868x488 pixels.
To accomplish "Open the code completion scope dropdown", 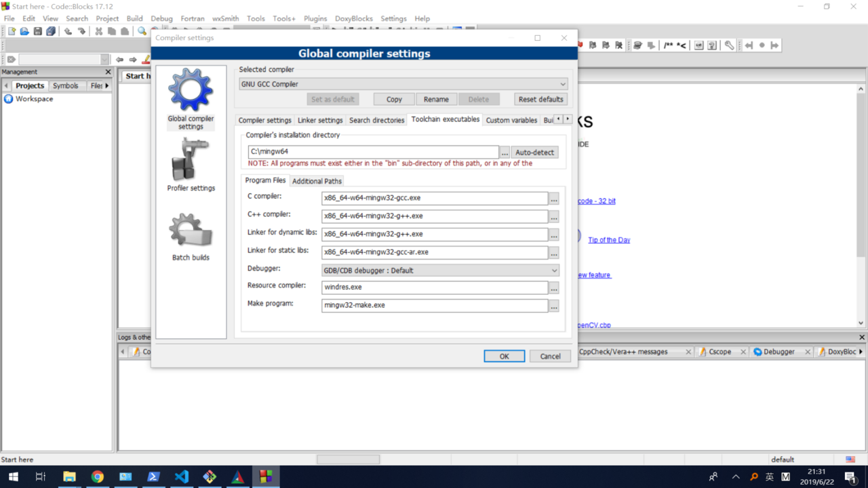I will (x=64, y=60).
